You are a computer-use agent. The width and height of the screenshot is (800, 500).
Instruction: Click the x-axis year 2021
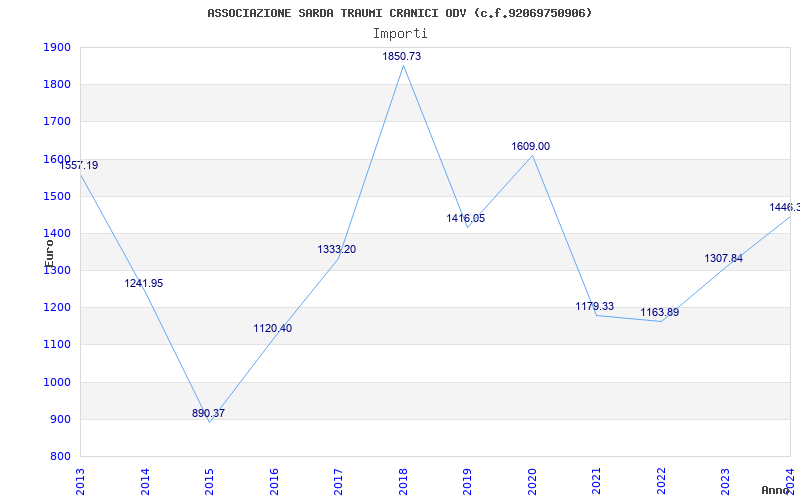point(596,482)
